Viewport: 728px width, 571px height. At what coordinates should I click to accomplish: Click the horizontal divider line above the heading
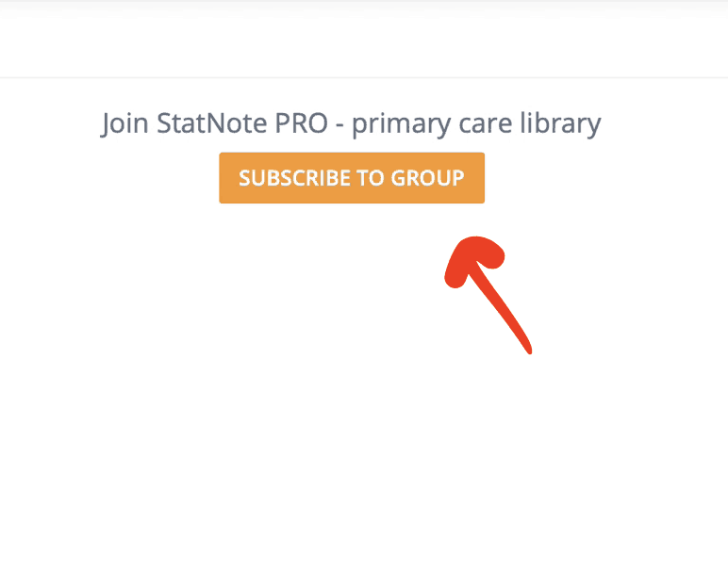pyautogui.click(x=364, y=77)
